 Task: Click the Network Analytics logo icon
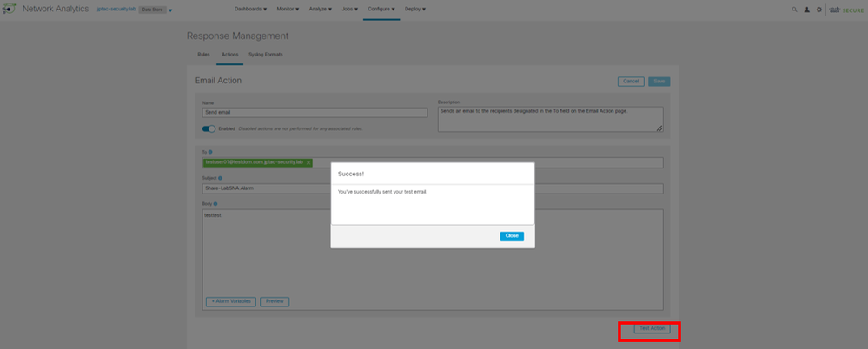(10, 10)
